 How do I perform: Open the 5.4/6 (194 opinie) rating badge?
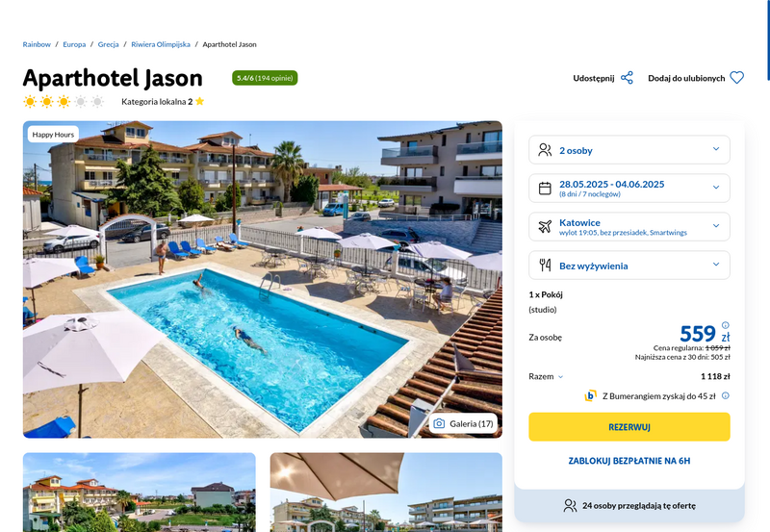coord(265,78)
